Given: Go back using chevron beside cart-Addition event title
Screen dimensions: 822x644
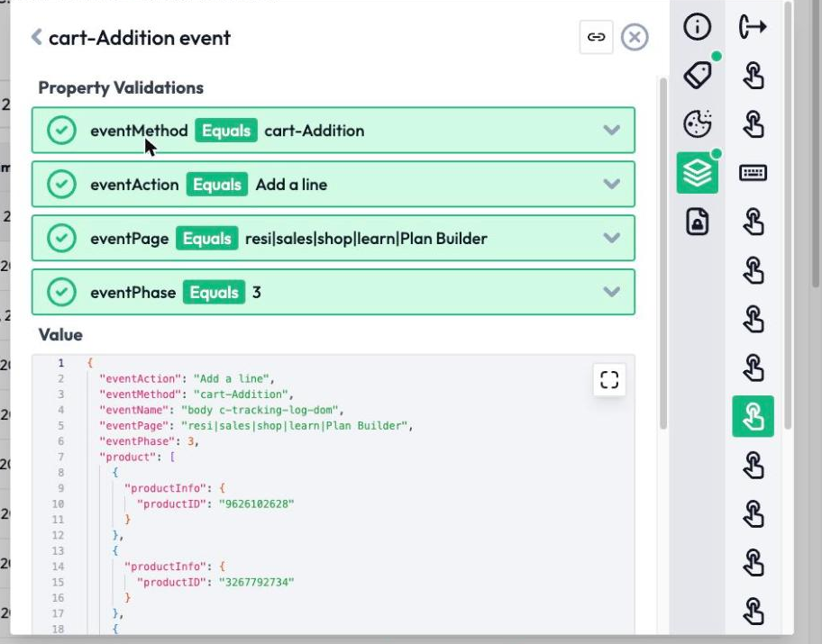Looking at the screenshot, I should [x=36, y=37].
